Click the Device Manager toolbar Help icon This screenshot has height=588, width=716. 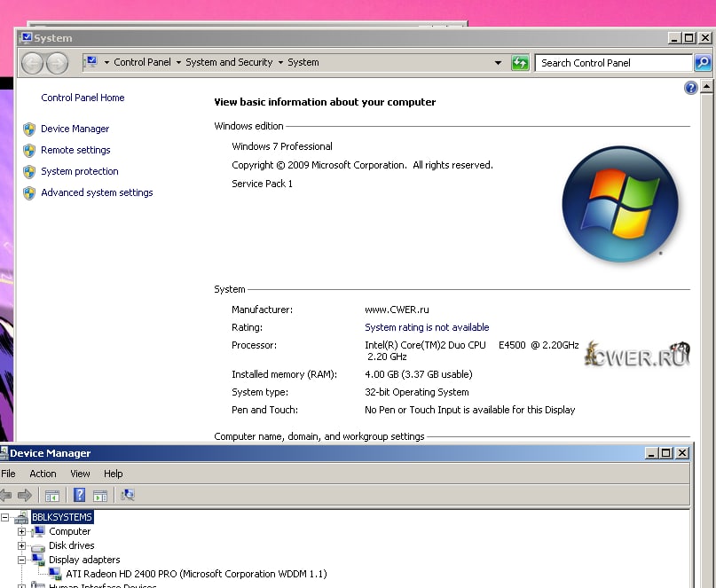80,495
